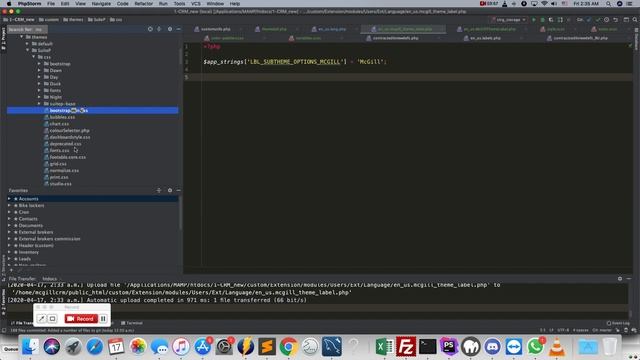This screenshot has width=640, height=360.
Task: Click the collapse-all icon in Project panel header
Action: (159, 29)
